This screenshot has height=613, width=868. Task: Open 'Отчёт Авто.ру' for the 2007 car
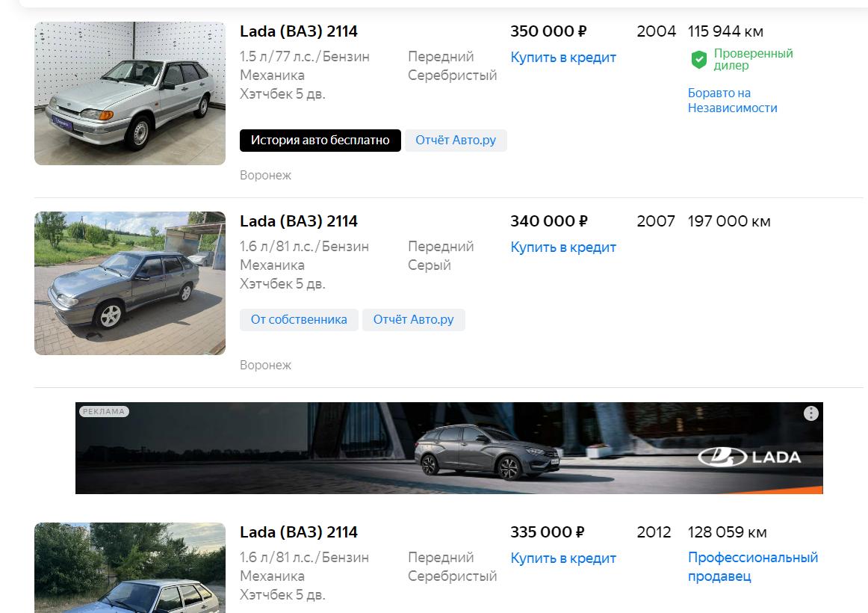click(x=414, y=320)
